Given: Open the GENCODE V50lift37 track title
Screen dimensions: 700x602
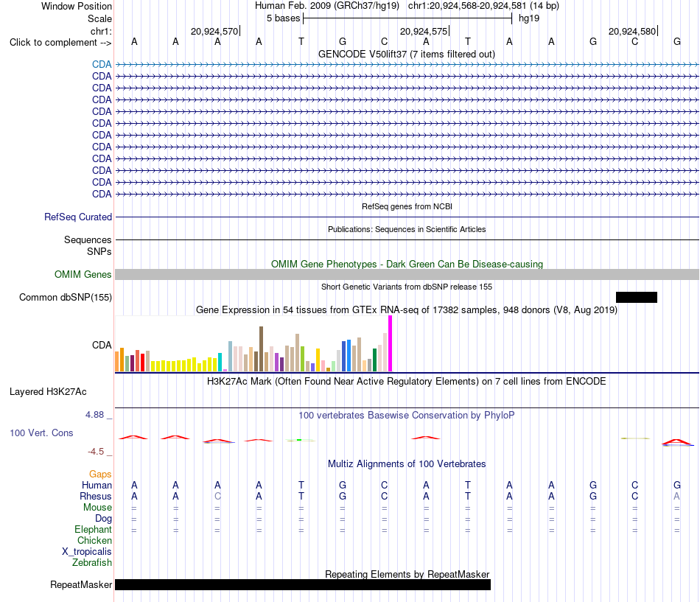Looking at the screenshot, I should (406, 54).
